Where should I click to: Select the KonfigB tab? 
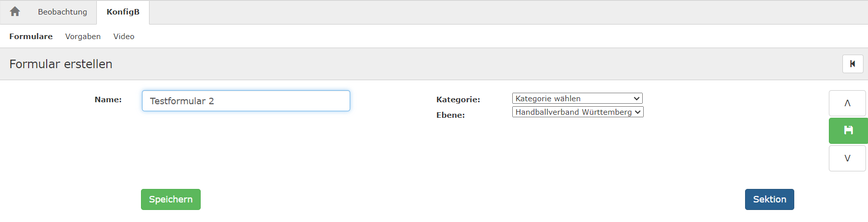coord(123,12)
